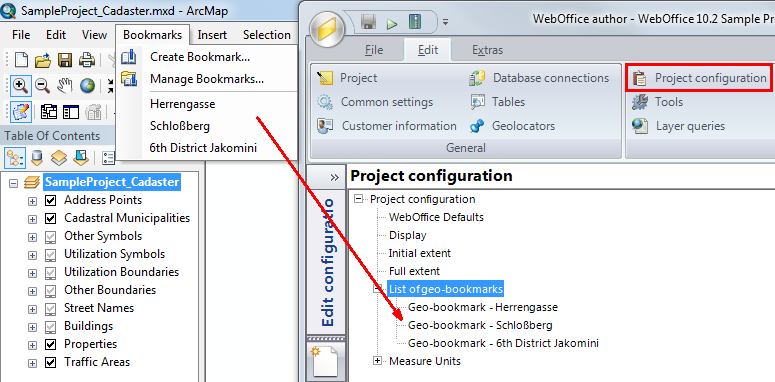The width and height of the screenshot is (775, 382).
Task: Toggle the Street Names layer checkbox
Action: (50, 308)
